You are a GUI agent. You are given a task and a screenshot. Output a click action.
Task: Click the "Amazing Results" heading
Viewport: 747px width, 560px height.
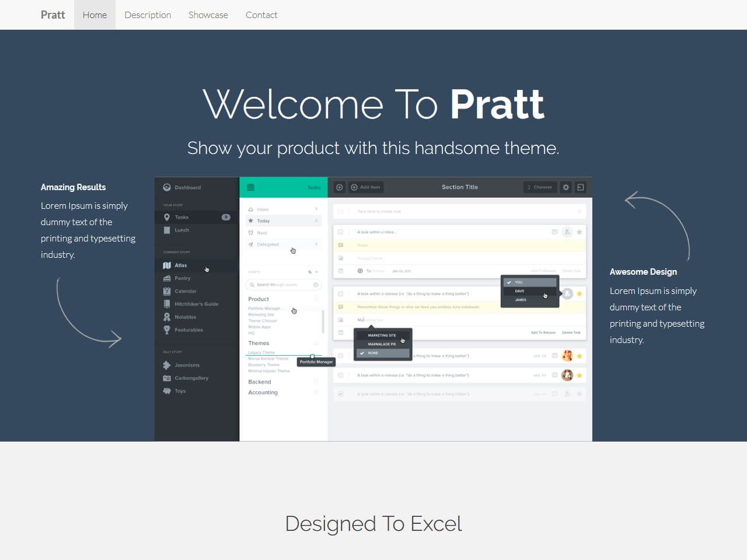(73, 187)
